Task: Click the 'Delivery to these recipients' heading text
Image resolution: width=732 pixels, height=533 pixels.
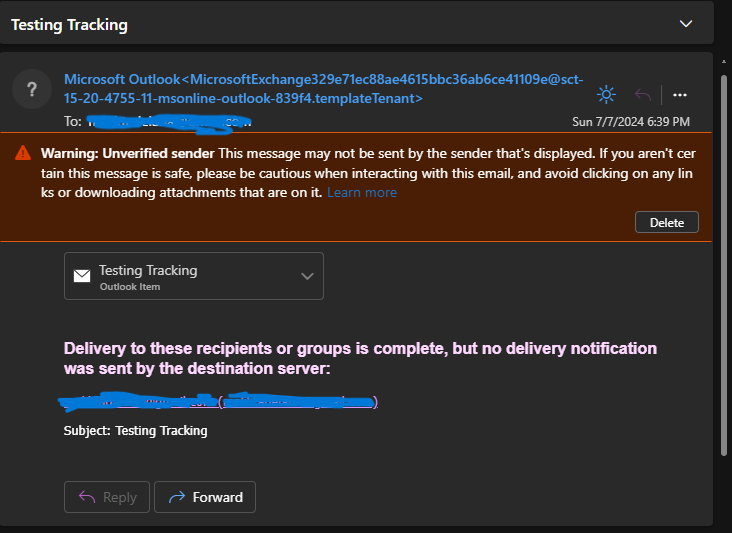Action: 360,358
